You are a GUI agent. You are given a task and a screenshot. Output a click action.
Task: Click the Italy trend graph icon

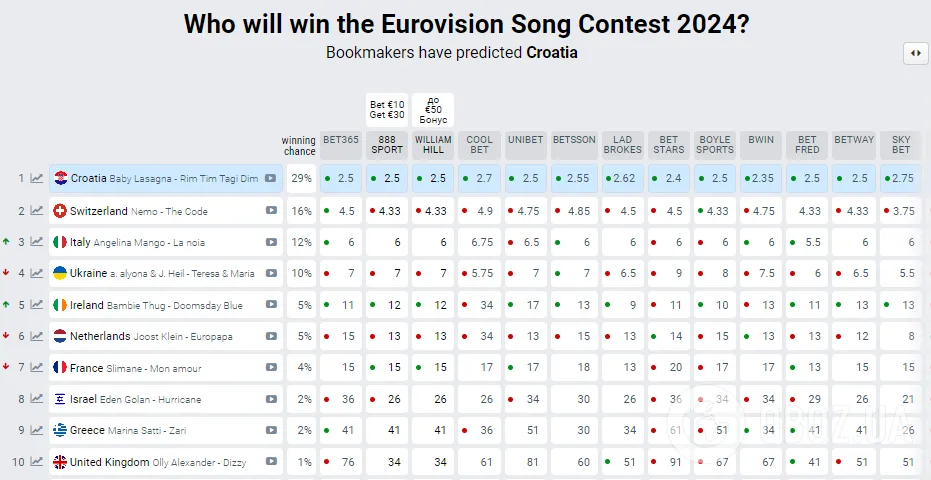click(x=37, y=242)
